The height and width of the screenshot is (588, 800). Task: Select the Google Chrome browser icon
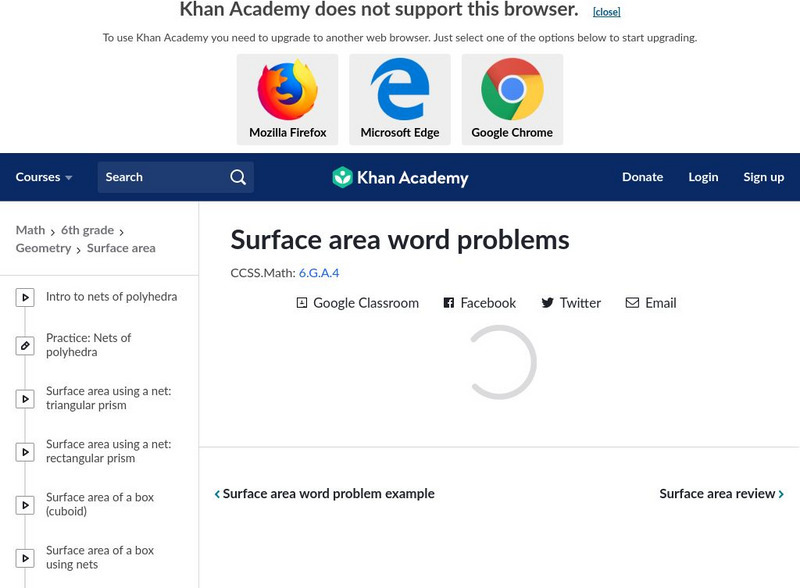point(512,91)
